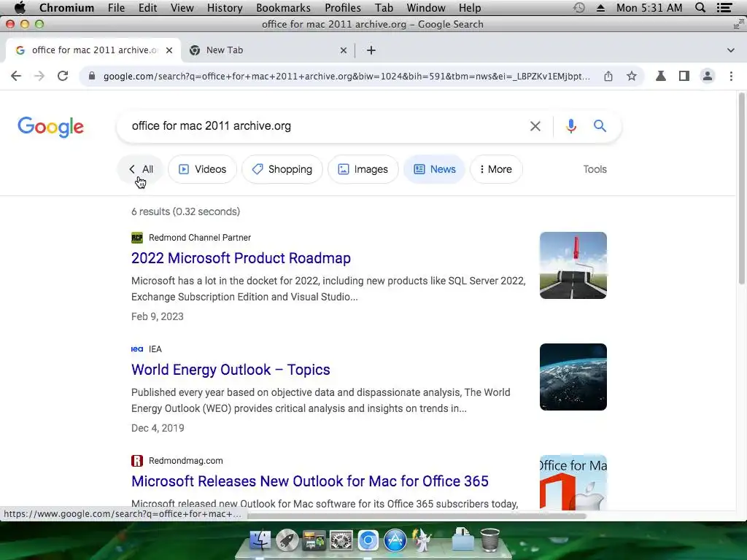Open 2022 Microsoft Product Roadmap link

[241, 258]
